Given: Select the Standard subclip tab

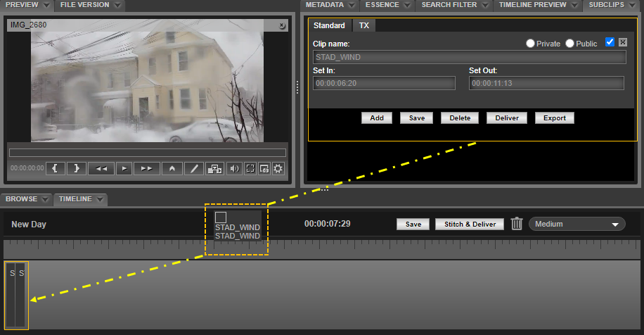Looking at the screenshot, I should click(x=330, y=25).
